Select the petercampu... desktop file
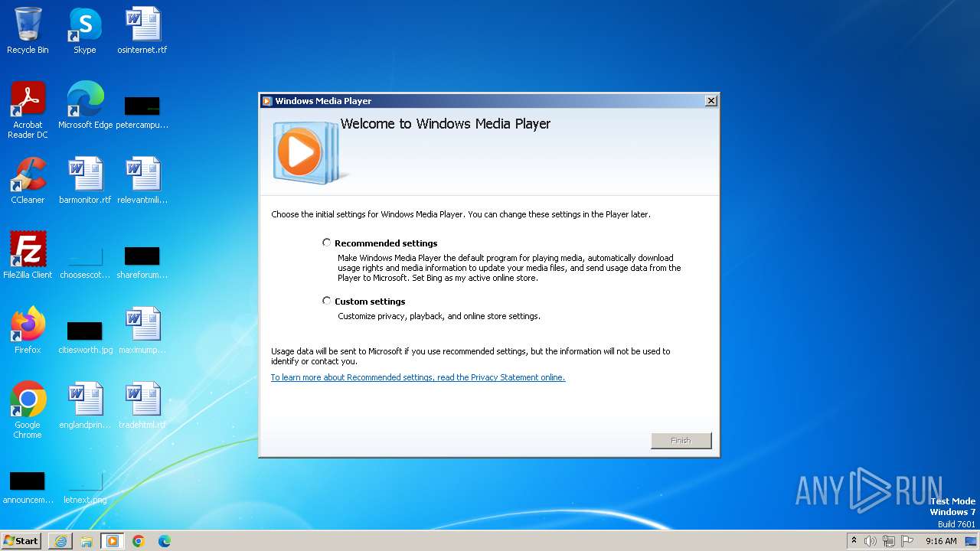Viewport: 980px width, 551px height. [142, 112]
